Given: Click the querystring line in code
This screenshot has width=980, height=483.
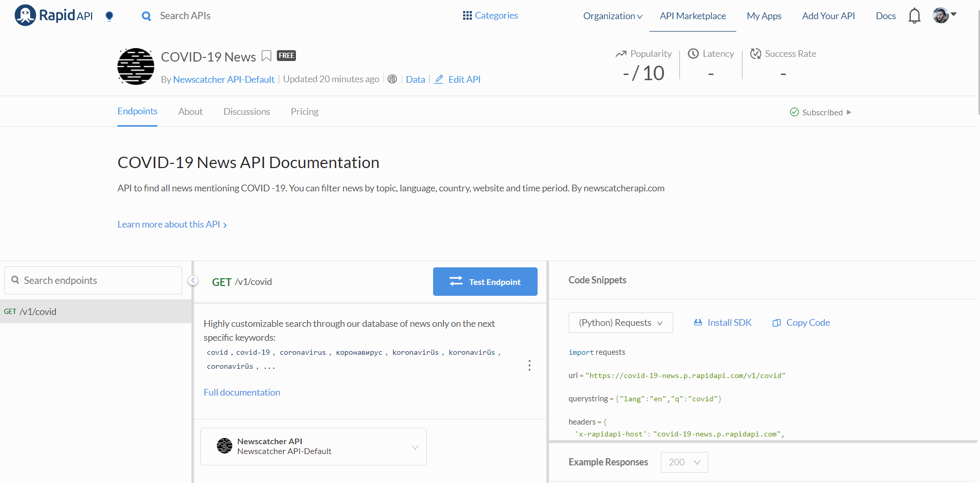Looking at the screenshot, I should click(645, 399).
